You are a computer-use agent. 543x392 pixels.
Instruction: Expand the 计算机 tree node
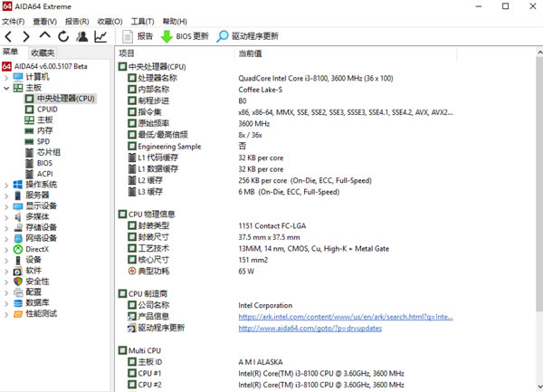coord(7,77)
